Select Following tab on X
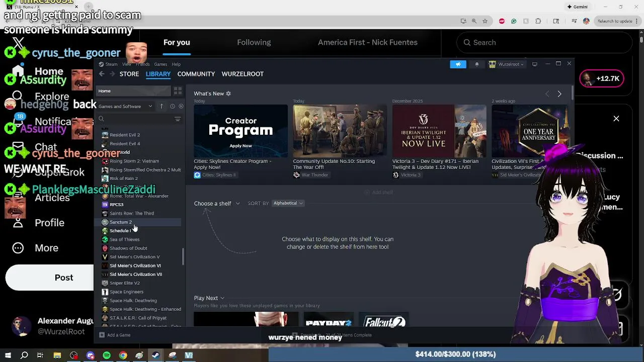Image resolution: width=644 pixels, height=362 pixels. coord(254,42)
